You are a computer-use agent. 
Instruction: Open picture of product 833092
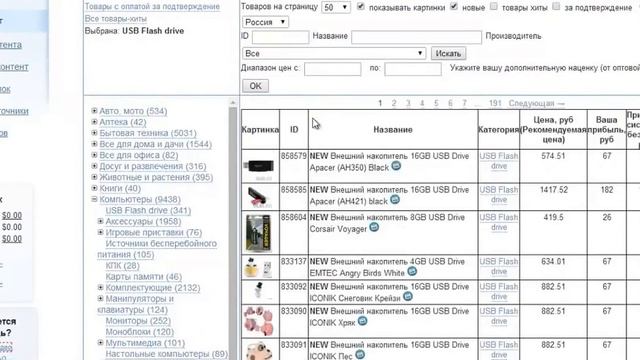(259, 291)
